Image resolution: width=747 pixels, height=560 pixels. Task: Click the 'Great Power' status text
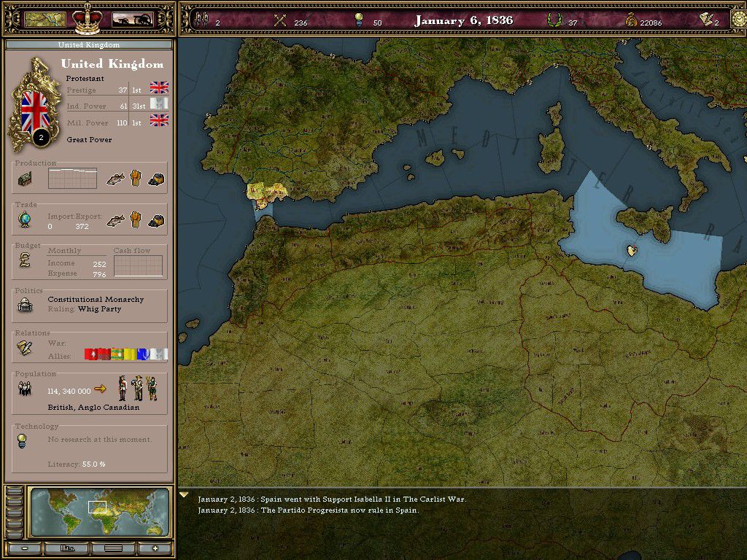89,139
